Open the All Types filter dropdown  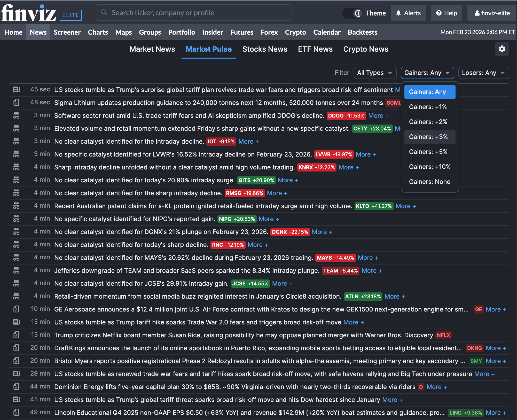(374, 73)
